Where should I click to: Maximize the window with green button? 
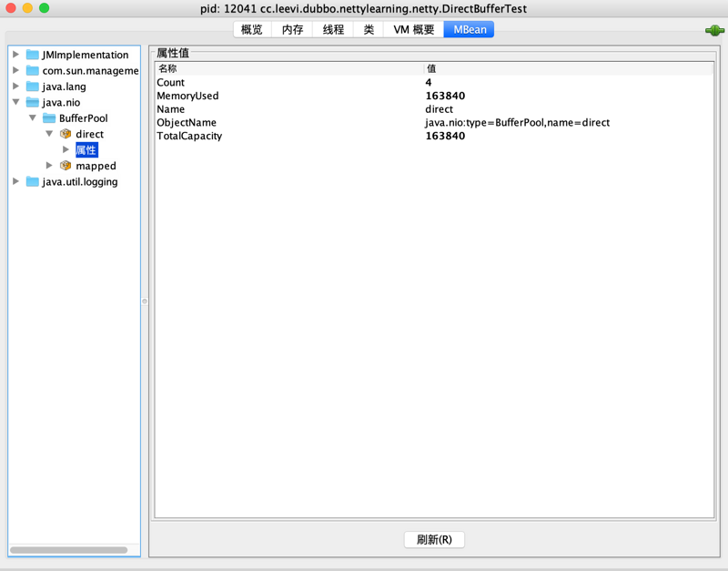(x=44, y=8)
